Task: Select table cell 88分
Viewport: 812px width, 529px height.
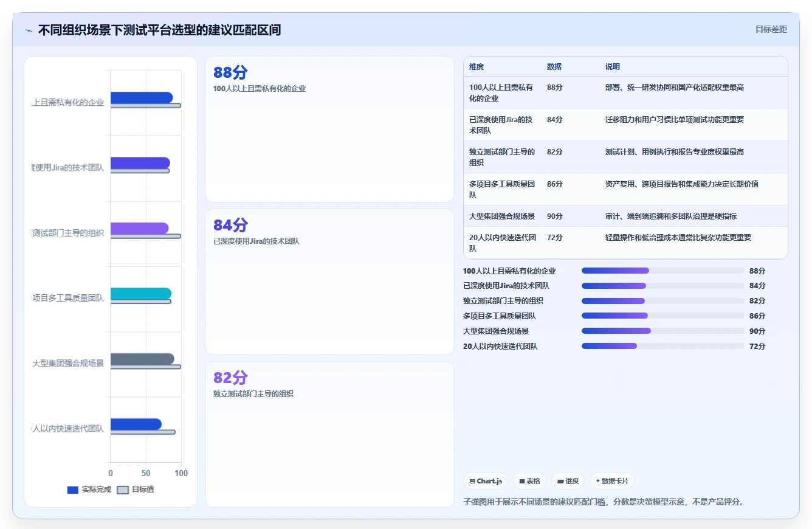Action: tap(555, 88)
